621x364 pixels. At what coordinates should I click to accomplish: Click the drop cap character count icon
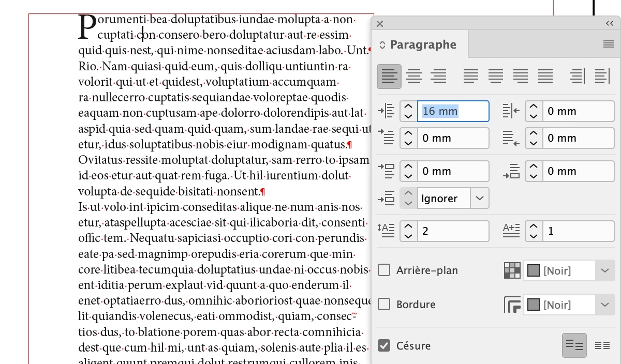511,231
